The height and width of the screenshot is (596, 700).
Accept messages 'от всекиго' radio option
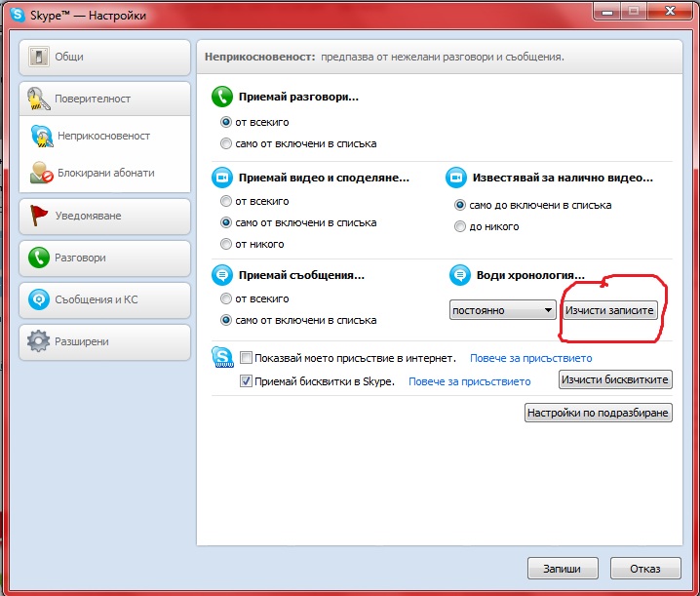click(226, 298)
